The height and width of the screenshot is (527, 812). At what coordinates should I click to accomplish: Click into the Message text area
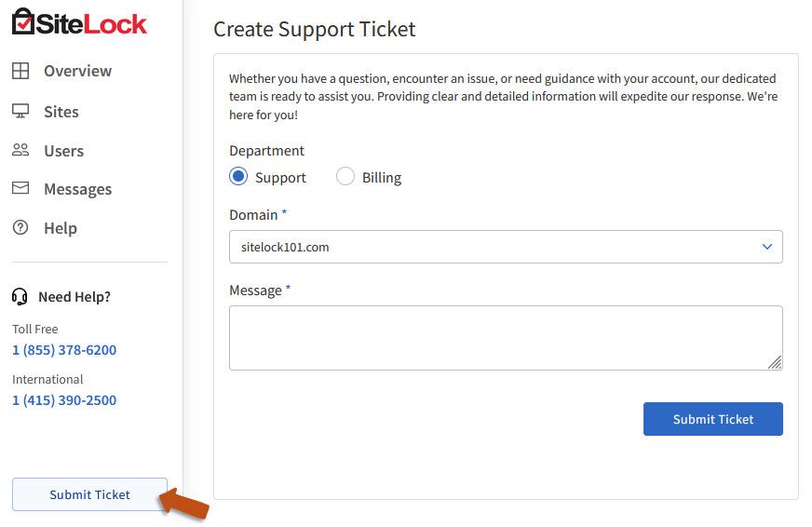(x=503, y=337)
